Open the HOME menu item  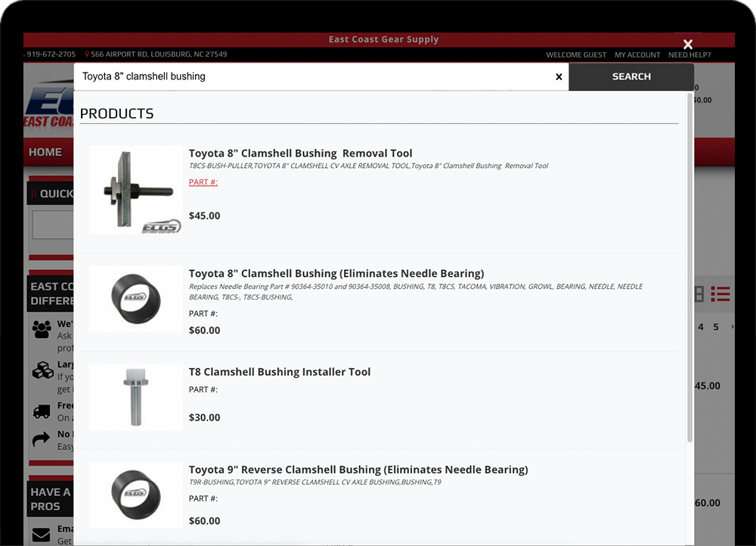pyautogui.click(x=45, y=152)
